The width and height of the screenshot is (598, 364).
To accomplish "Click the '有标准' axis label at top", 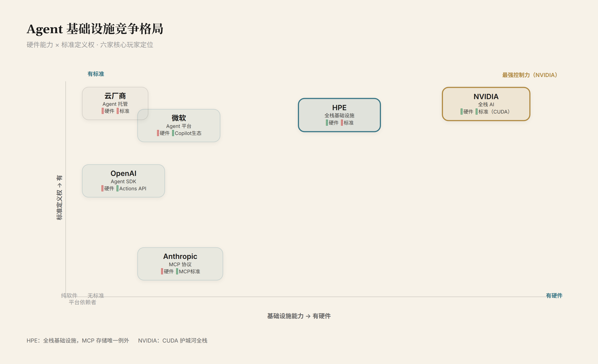I will pyautogui.click(x=96, y=74).
